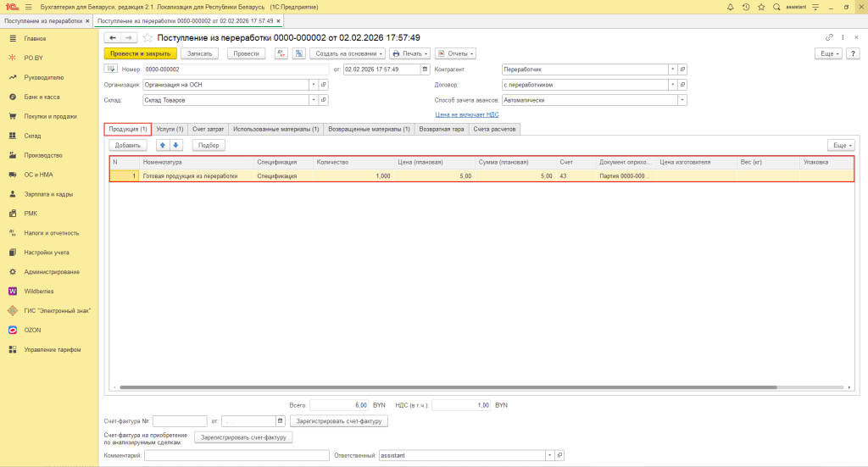The width and height of the screenshot is (868, 467).
Task: Add document to favorites with star
Action: coord(147,38)
